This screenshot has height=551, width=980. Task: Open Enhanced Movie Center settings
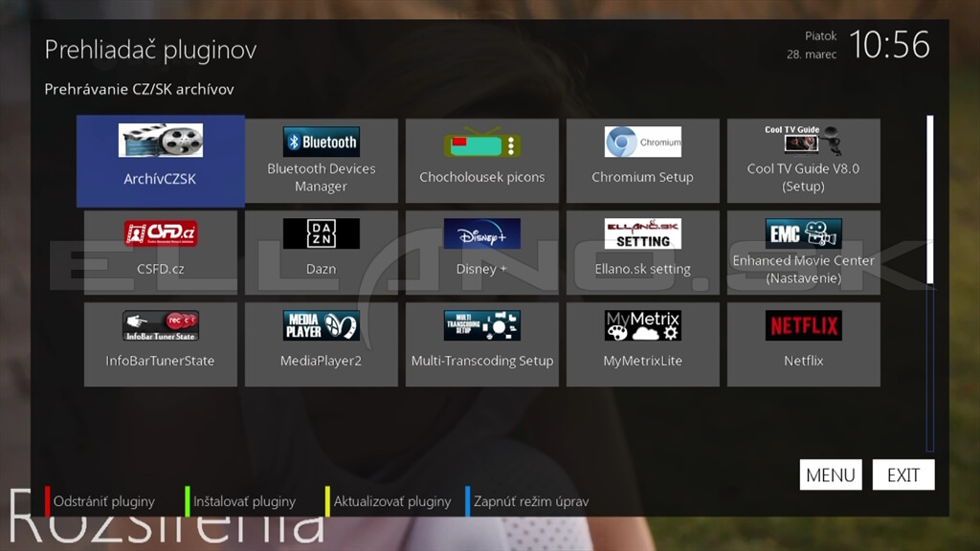click(x=804, y=253)
